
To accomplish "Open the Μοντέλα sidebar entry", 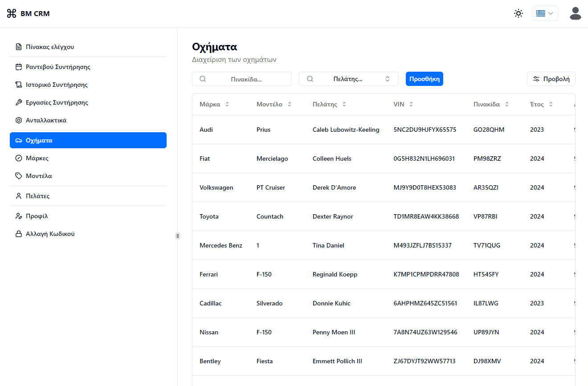I will pos(88,176).
